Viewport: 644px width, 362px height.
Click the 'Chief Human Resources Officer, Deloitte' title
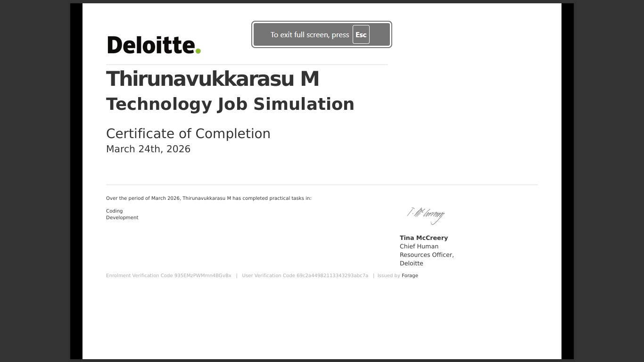427,255
